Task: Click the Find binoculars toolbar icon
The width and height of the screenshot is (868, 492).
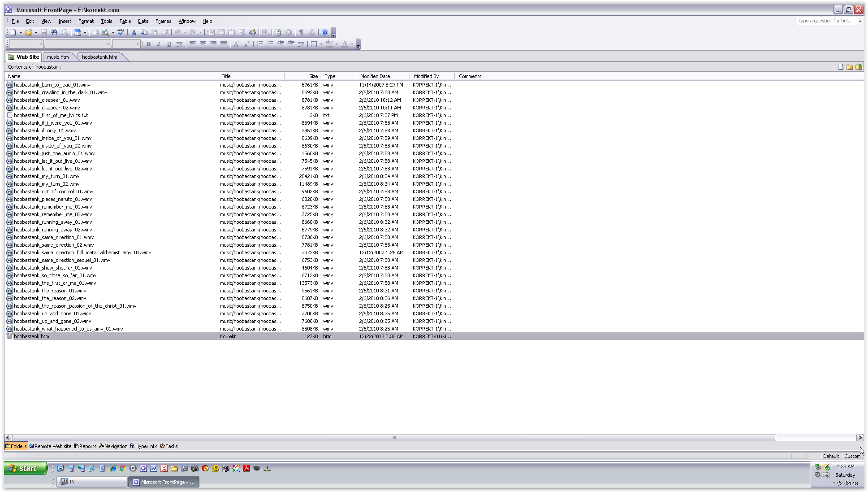Action: click(54, 32)
